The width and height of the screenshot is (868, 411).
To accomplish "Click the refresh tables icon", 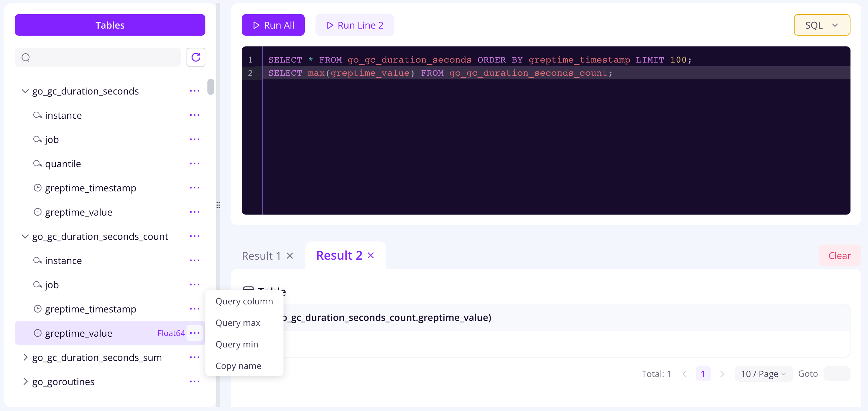I will click(196, 57).
